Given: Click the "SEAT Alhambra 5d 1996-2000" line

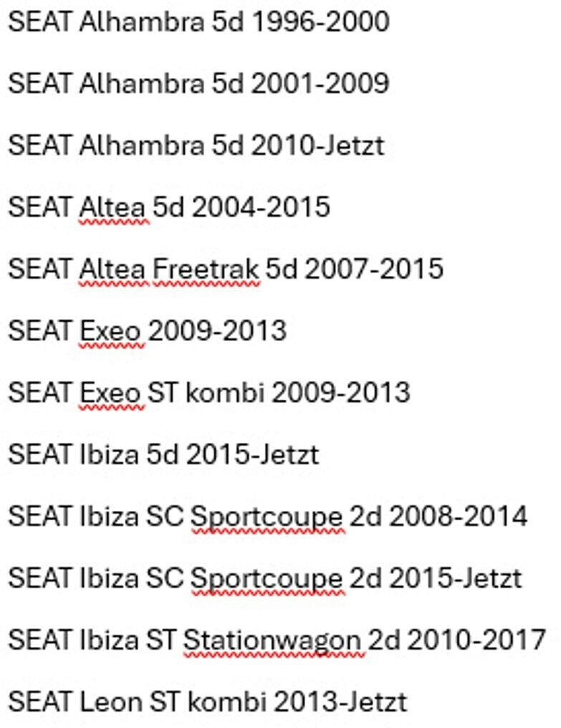Looking at the screenshot, I should coord(198,21).
